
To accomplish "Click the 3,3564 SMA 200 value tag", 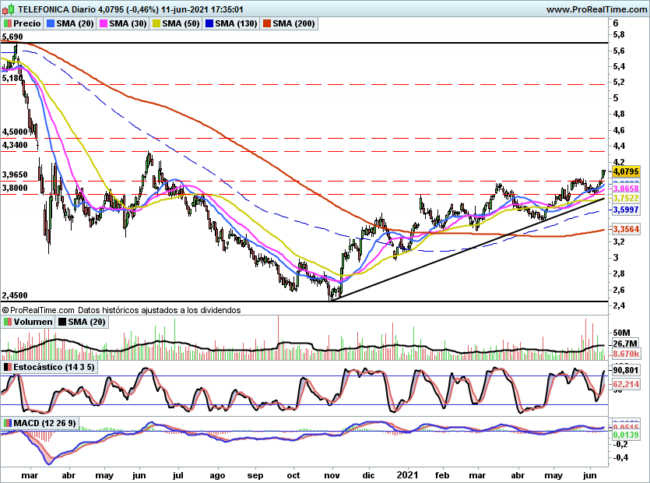I will [626, 229].
